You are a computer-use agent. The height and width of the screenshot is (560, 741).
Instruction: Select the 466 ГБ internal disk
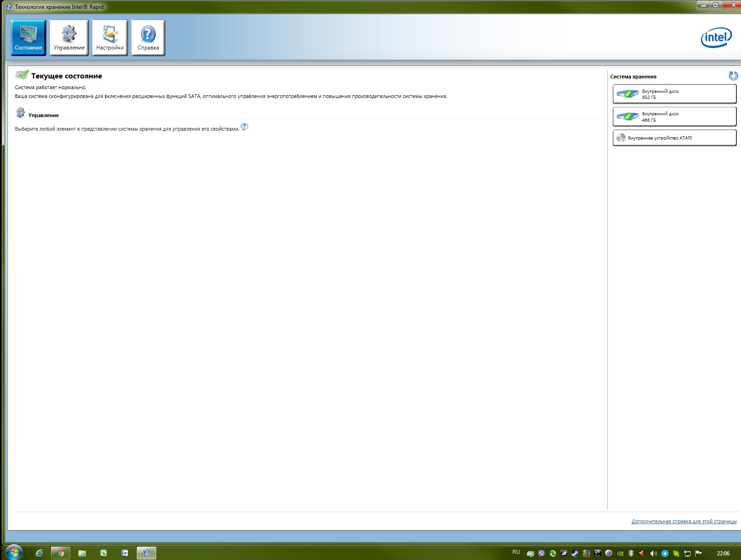[x=674, y=117]
